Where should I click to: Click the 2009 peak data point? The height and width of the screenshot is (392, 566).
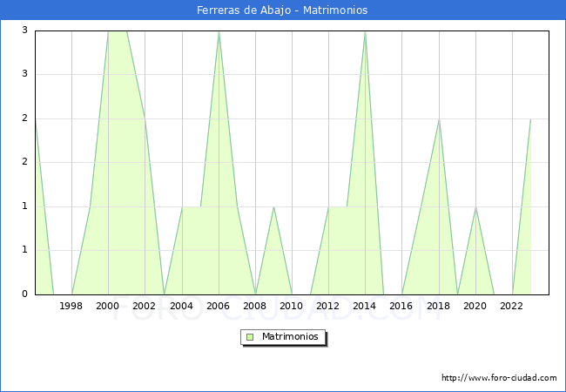click(x=274, y=206)
